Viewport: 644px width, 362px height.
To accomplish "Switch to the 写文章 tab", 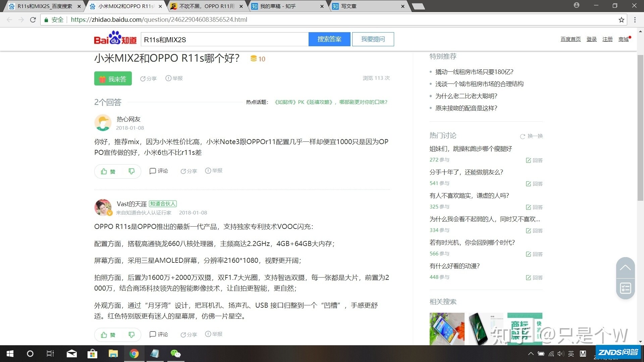I will point(368,6).
